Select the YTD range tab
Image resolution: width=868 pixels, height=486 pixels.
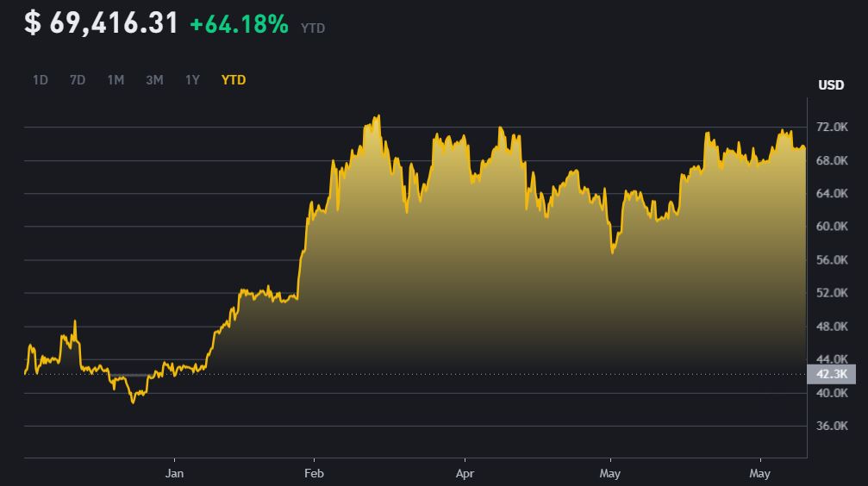click(x=234, y=80)
